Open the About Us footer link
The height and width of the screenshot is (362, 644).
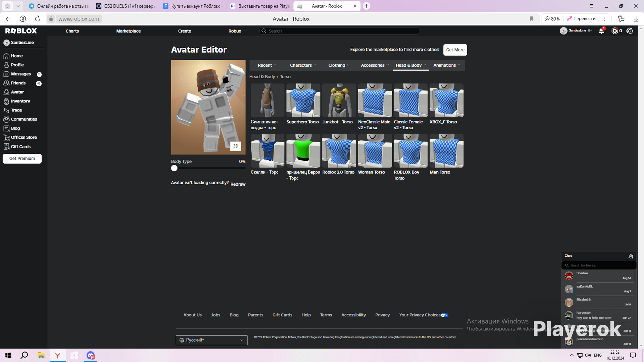[x=192, y=315]
